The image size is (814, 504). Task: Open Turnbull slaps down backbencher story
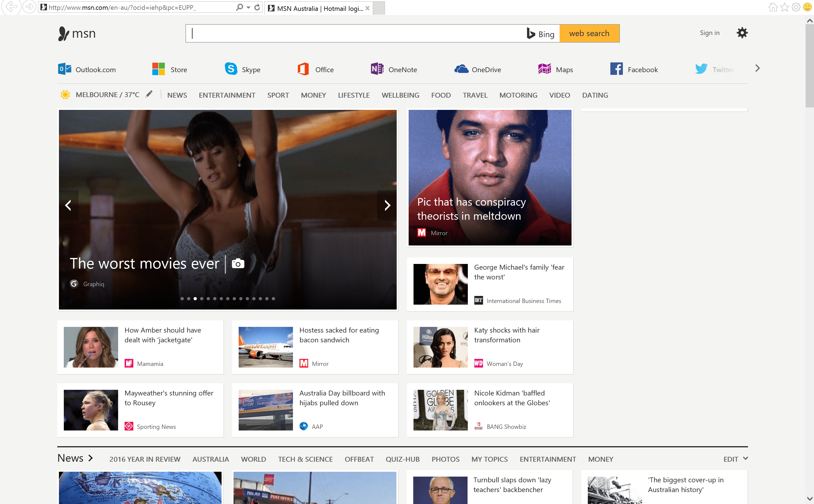point(490,487)
